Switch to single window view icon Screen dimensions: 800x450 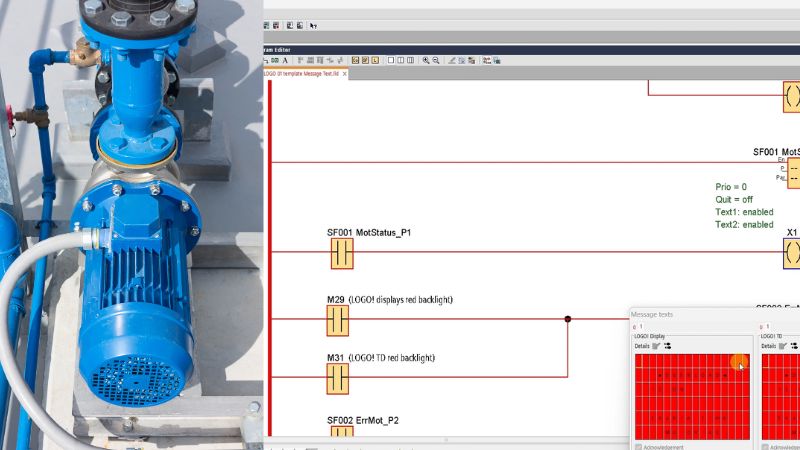click(x=391, y=60)
